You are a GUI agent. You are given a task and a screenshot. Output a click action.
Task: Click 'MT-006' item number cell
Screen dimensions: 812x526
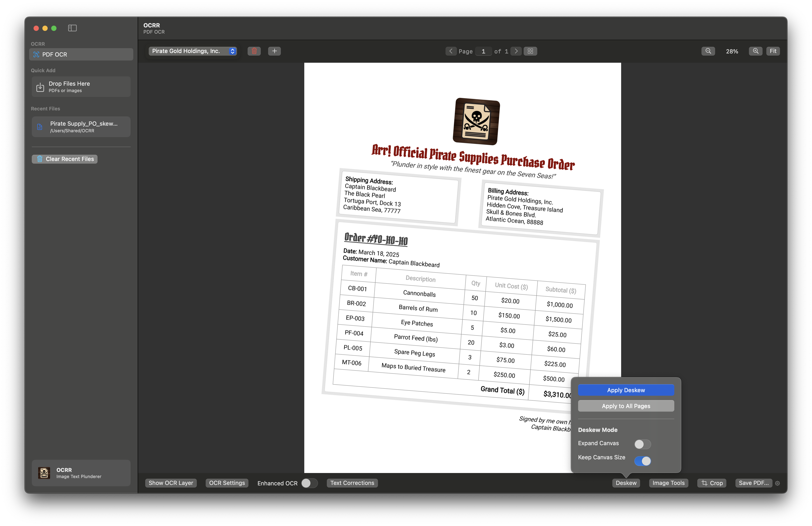click(x=351, y=363)
